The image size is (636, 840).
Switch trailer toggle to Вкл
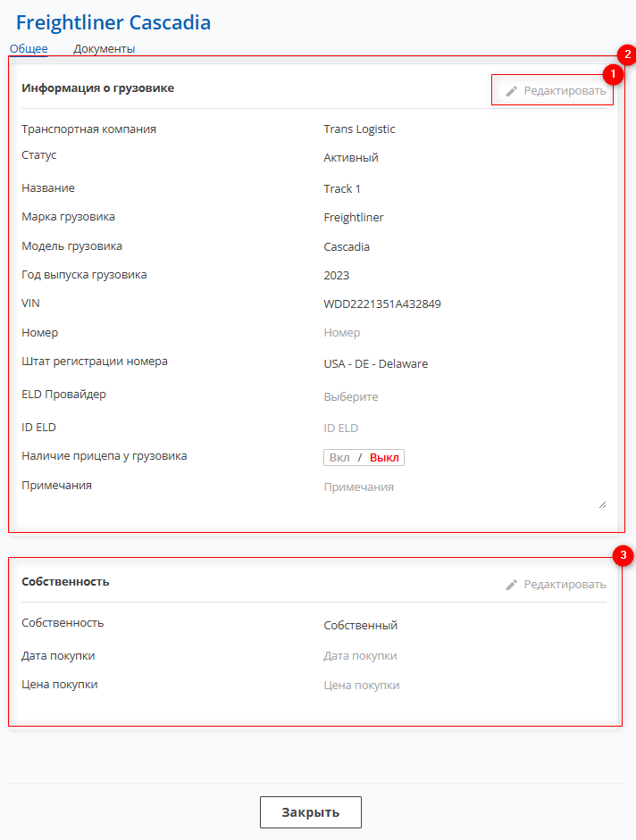(339, 458)
